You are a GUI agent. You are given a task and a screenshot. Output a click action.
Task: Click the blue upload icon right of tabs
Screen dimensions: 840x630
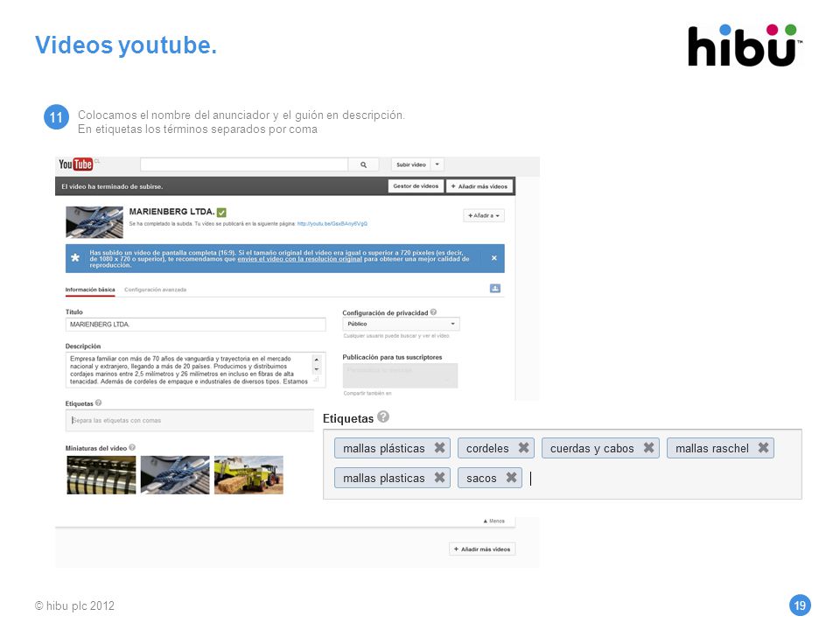click(x=495, y=288)
